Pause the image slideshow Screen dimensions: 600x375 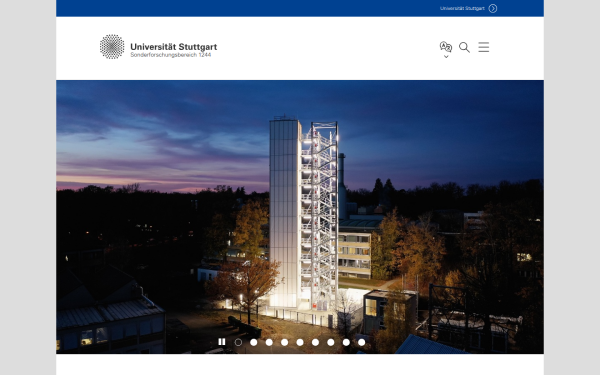tap(222, 342)
